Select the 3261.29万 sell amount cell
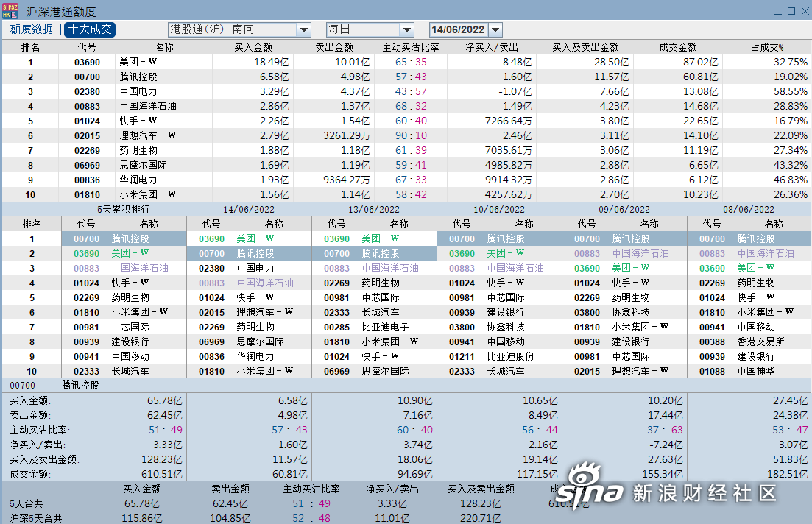 coord(347,135)
